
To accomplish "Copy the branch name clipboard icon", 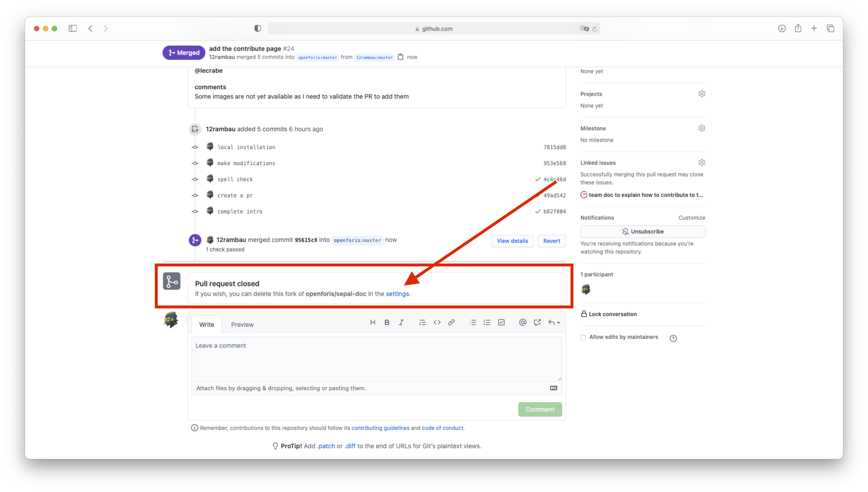I will (x=400, y=57).
